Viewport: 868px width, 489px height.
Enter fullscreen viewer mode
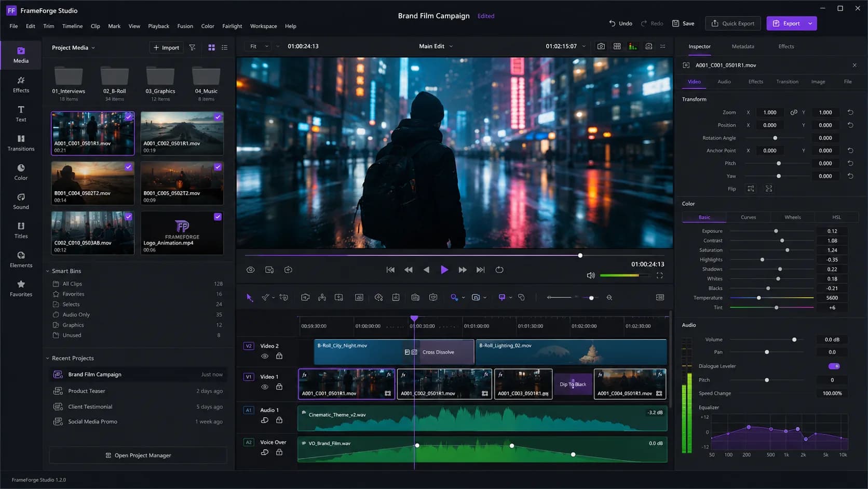point(660,275)
